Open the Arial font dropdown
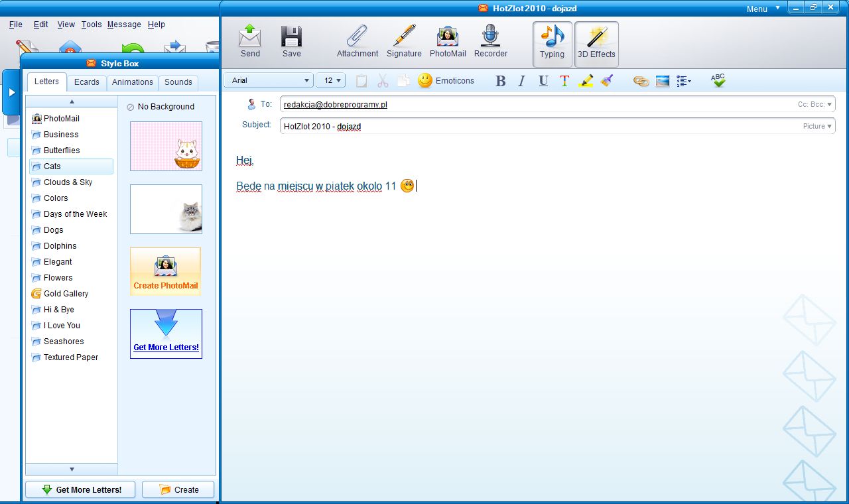Viewport: 849px width, 504px height. pos(269,80)
